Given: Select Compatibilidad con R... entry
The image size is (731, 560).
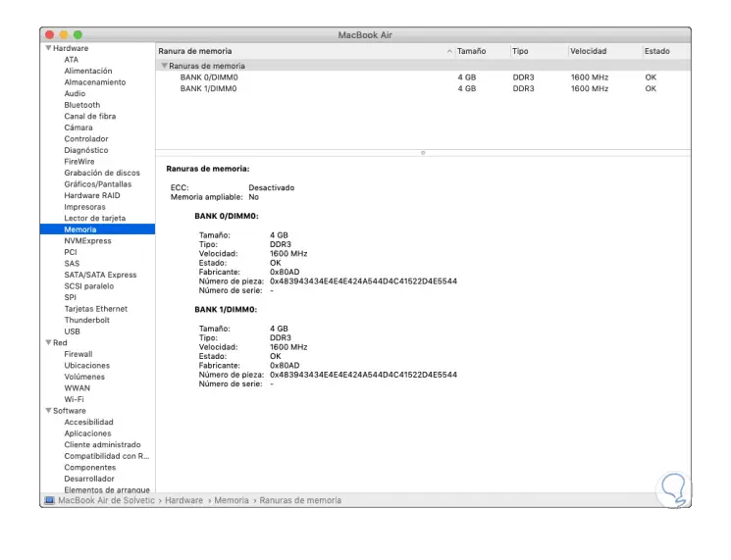Looking at the screenshot, I should 107,456.
